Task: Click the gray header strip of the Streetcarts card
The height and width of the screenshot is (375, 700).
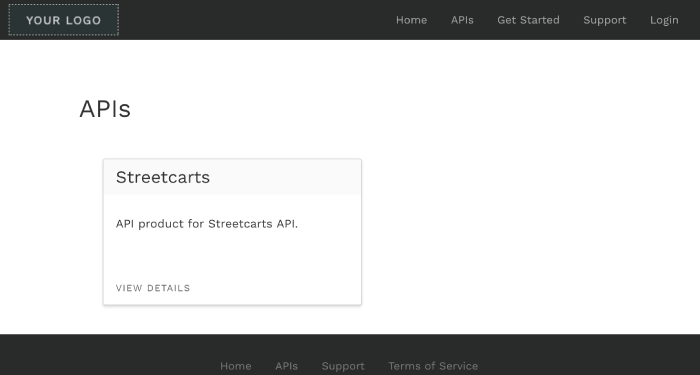Action: coord(286,177)
